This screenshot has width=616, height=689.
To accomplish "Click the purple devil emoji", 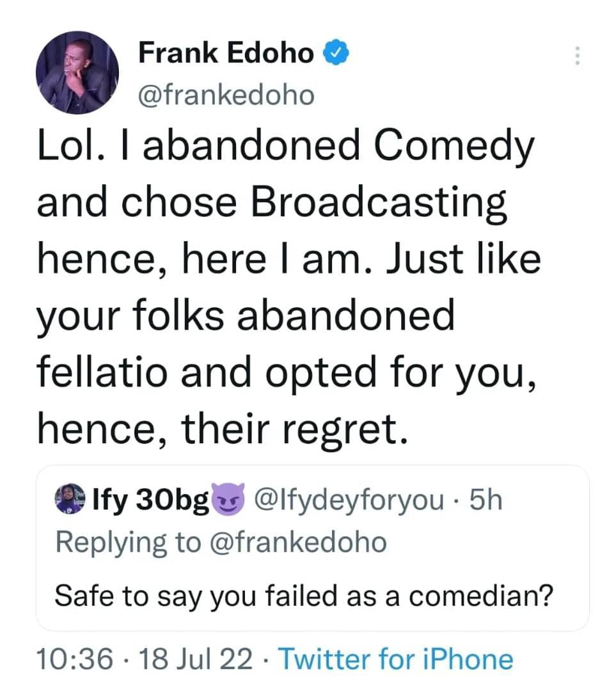I will tap(228, 499).
